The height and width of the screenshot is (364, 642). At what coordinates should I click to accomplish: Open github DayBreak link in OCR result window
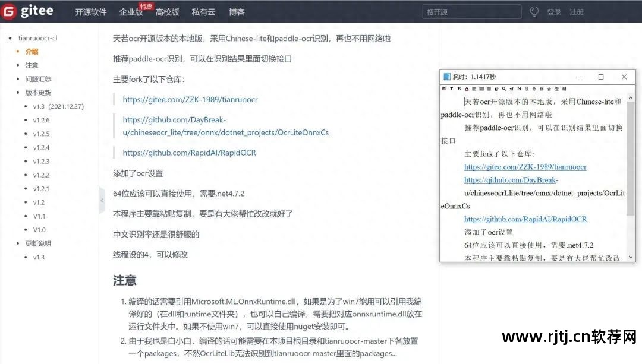511,180
